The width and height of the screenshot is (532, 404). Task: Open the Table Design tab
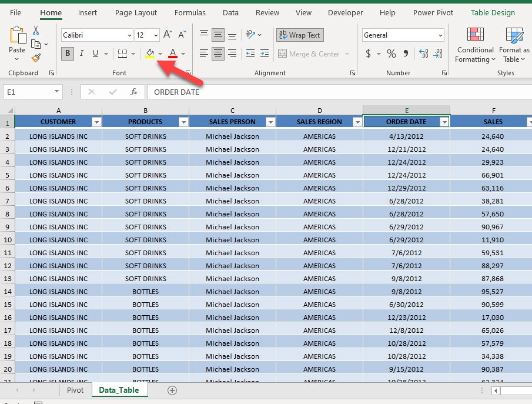(493, 12)
